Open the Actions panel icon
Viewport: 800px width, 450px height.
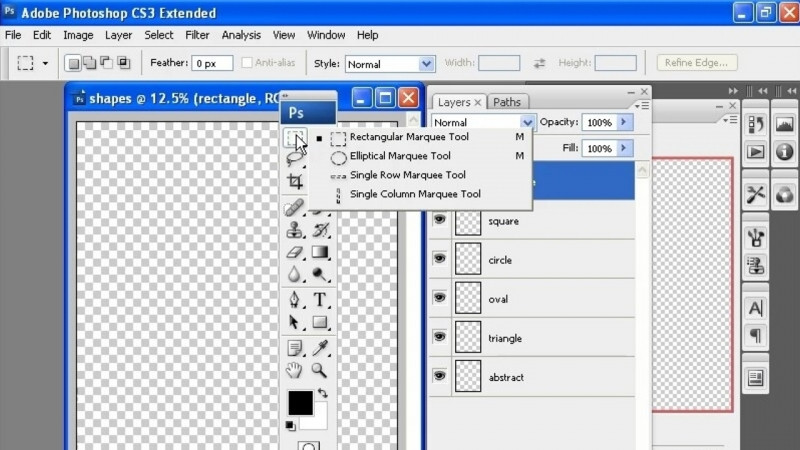[x=756, y=152]
